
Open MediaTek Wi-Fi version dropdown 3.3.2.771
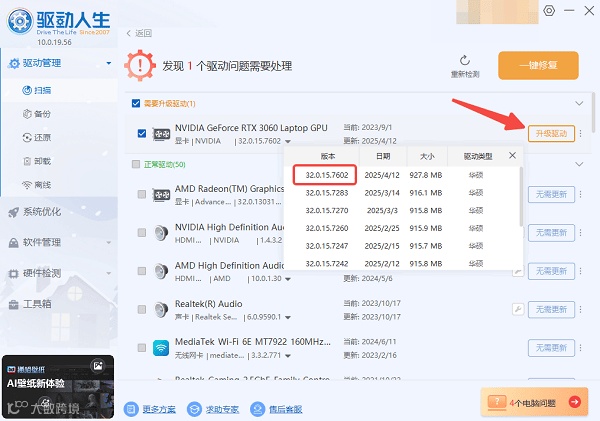[288, 356]
